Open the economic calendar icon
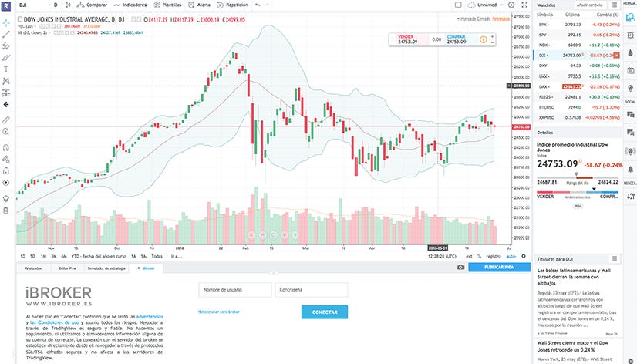This screenshot has width=637, height=364. pos(631,70)
